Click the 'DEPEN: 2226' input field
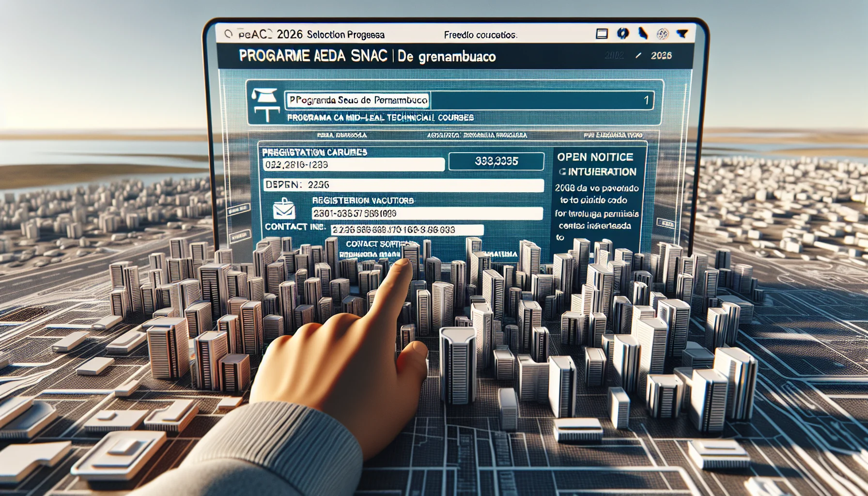 pos(403,185)
